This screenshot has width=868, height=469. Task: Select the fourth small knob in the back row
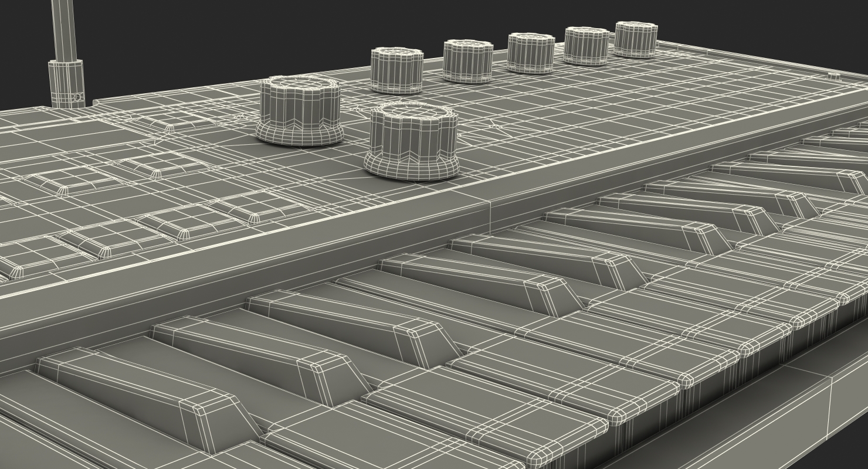pos(586,46)
